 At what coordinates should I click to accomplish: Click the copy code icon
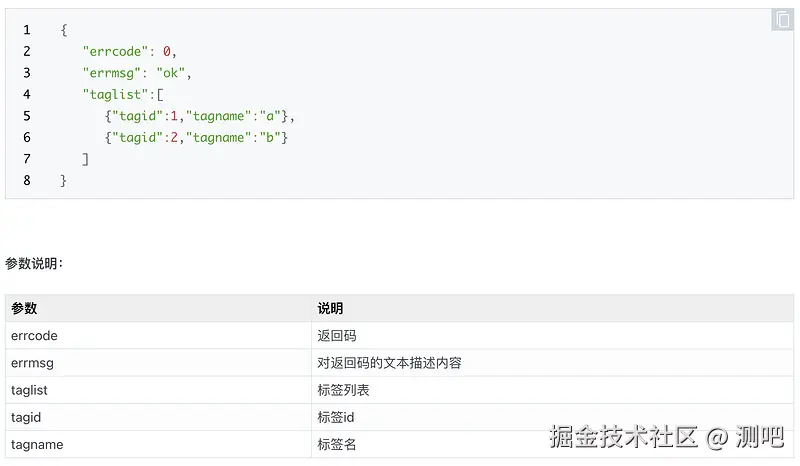[x=782, y=20]
